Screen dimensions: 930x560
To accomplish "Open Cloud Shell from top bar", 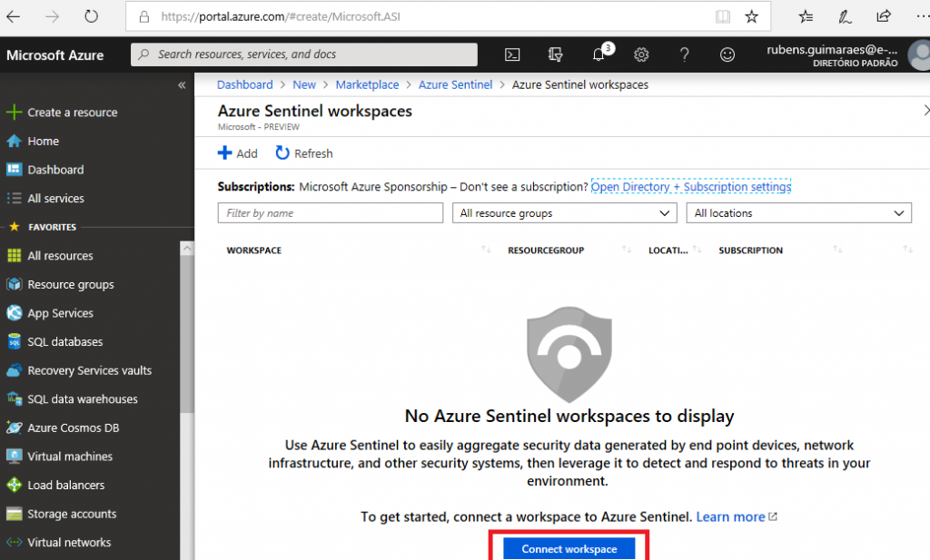I will point(512,54).
